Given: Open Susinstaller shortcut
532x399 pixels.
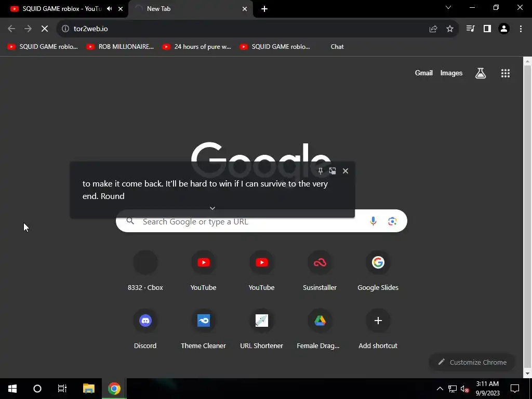Looking at the screenshot, I should coord(320,271).
